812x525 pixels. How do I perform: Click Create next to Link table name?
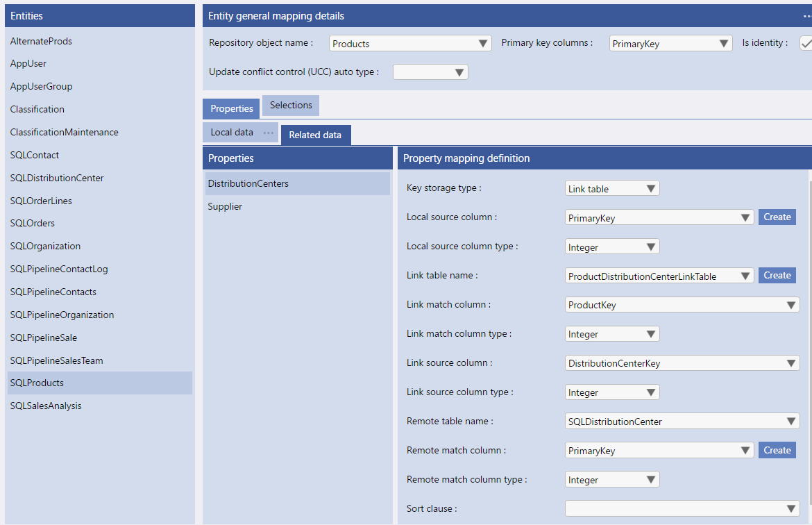(777, 275)
